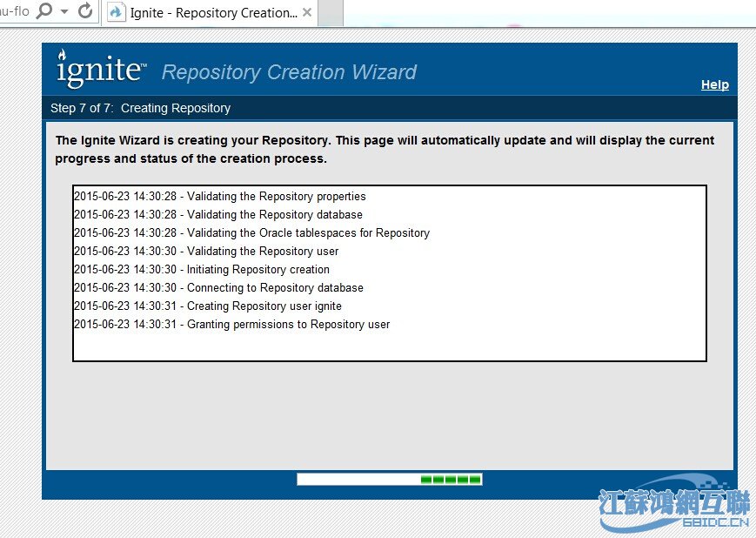756x538 pixels.
Task: Click the log line Granting permissions to Repository user
Action: 232,325
